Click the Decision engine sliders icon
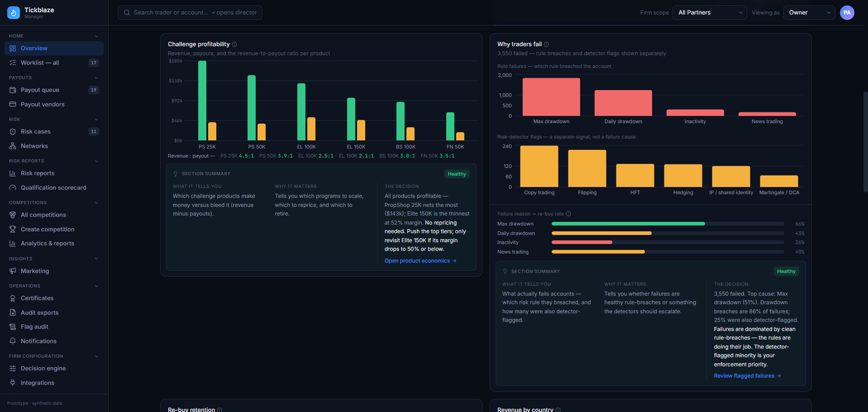Viewport: 868px width, 412px height. tap(13, 369)
